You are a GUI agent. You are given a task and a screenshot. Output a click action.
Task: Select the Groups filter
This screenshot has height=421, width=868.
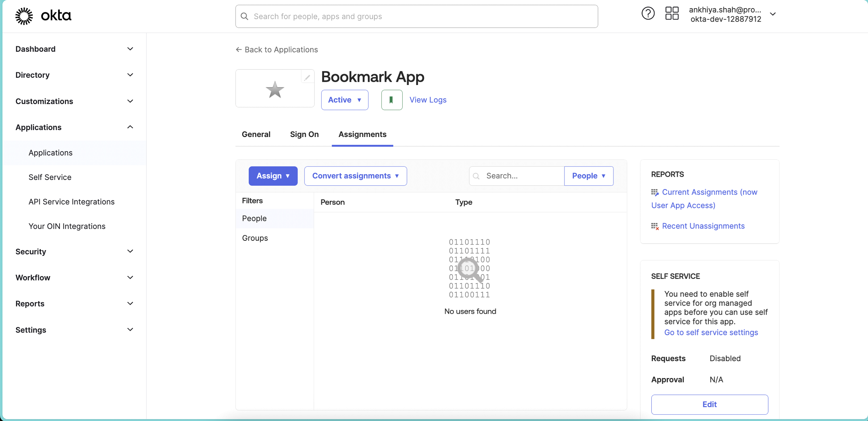tap(255, 238)
